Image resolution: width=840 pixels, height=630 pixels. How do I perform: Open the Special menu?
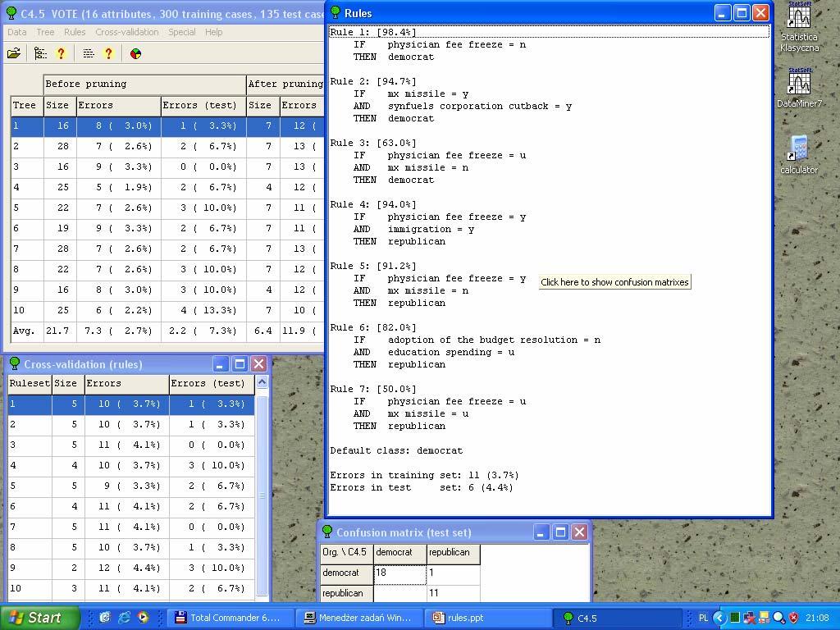(x=181, y=32)
